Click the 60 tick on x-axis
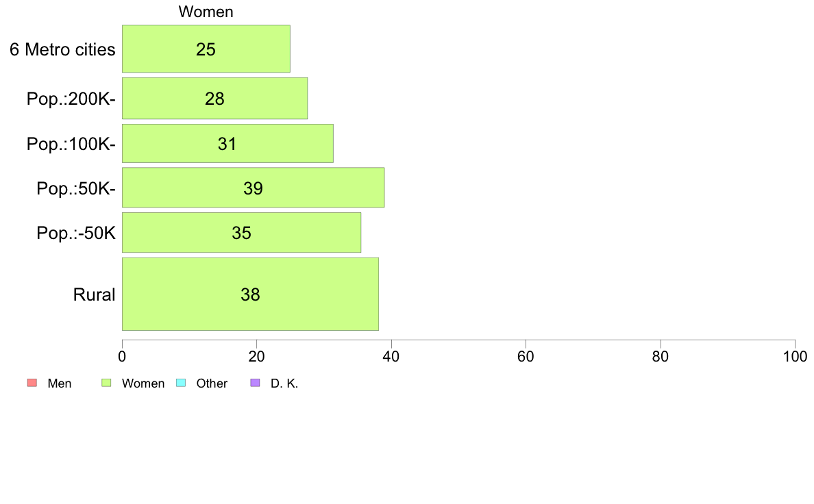Viewport: 814px width, 504px height. [x=526, y=357]
